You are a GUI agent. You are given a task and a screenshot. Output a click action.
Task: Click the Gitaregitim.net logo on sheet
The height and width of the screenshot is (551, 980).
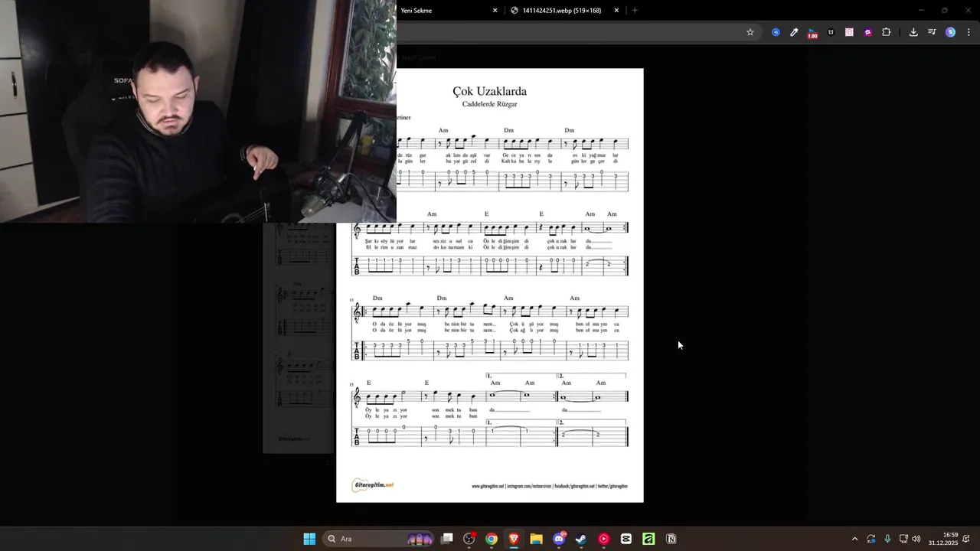(374, 485)
